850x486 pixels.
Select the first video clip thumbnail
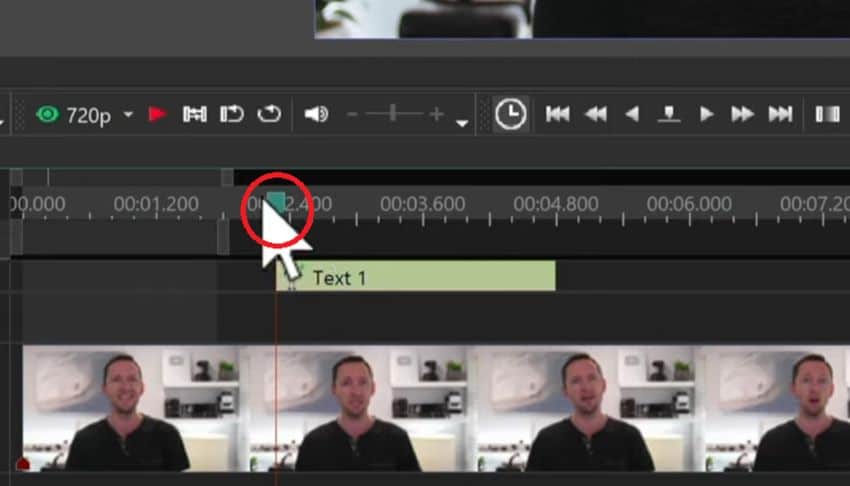coord(133,409)
